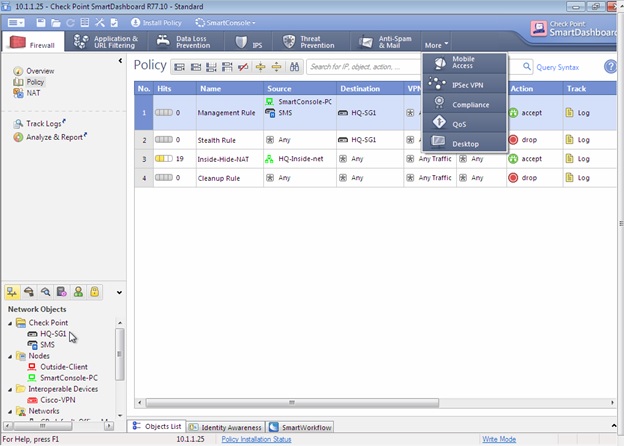Viewport: 624px width, 446px height.
Task: Select VPN Communities lock icon
Action: pos(95,292)
